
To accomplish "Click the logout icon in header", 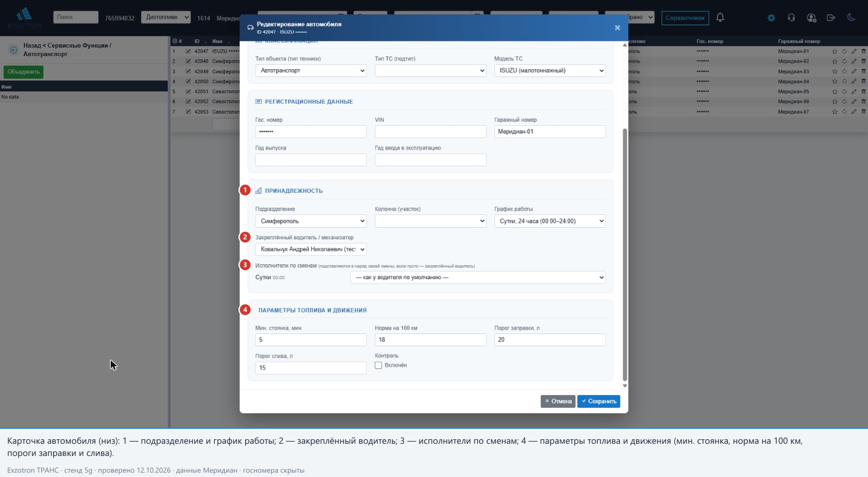I will pyautogui.click(x=831, y=18).
